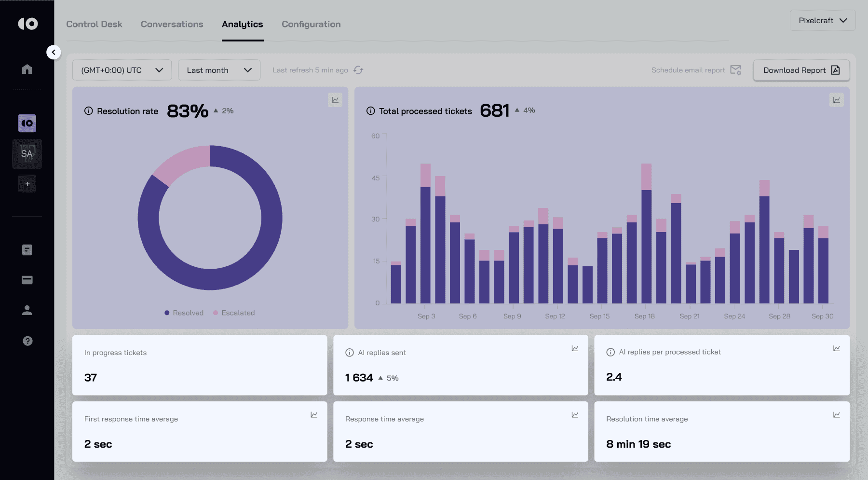Open the timezone (GMT+0:00) UTC dropdown

coord(122,70)
